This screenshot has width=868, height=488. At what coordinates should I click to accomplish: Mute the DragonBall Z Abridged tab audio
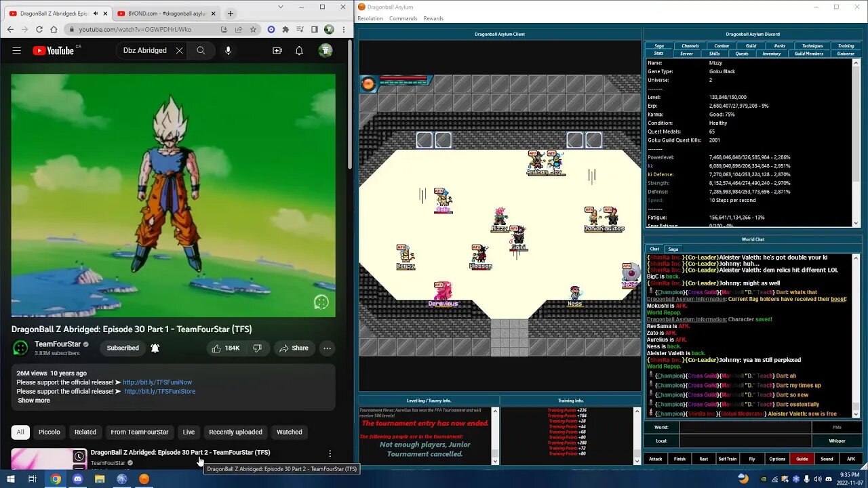(95, 14)
